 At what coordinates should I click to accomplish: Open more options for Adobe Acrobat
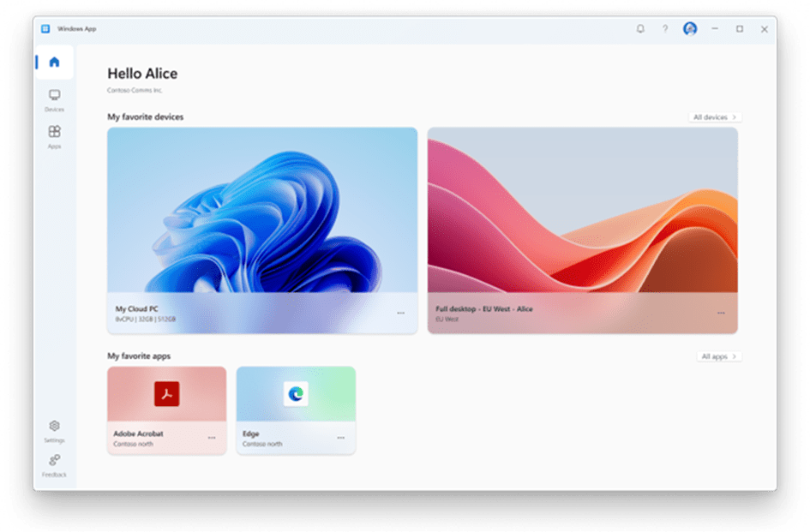(x=212, y=438)
